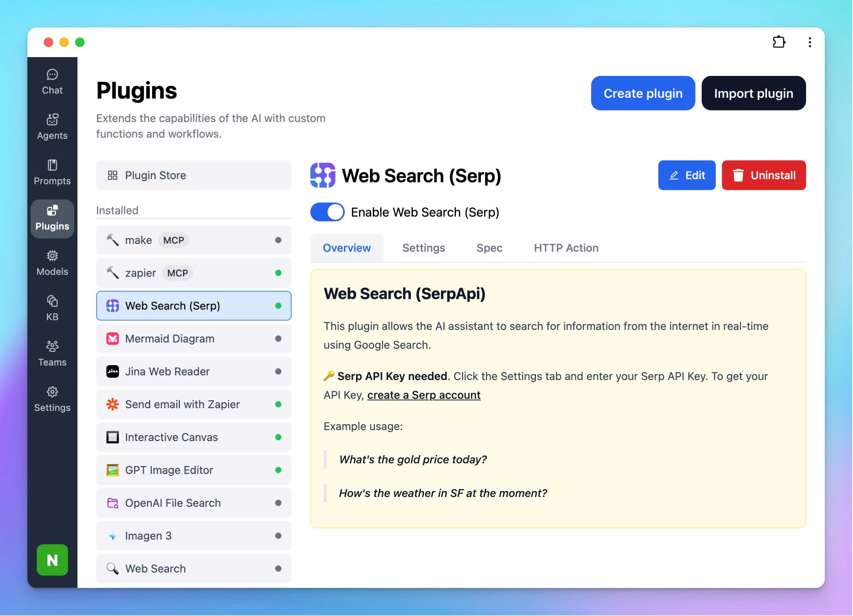Open the KB knowledge base section
This screenshot has height=616, width=853.
pos(52,309)
